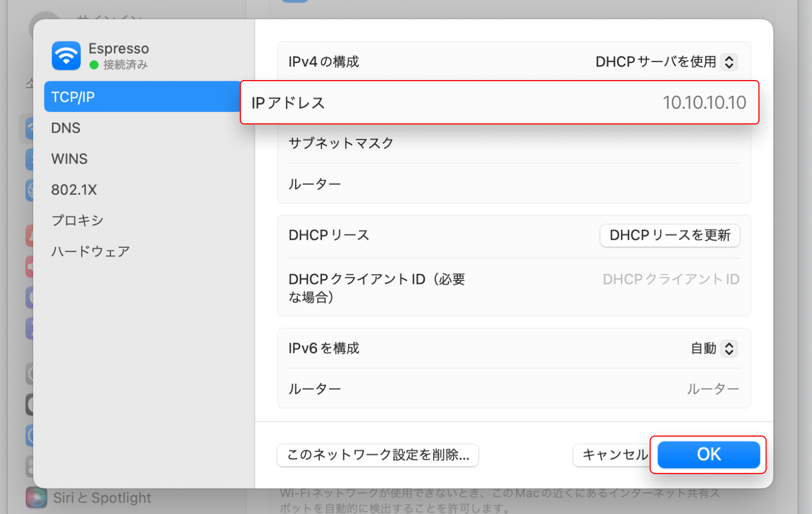Select プロキシ in the sidebar
Screen dimensions: 812x514
(77, 220)
